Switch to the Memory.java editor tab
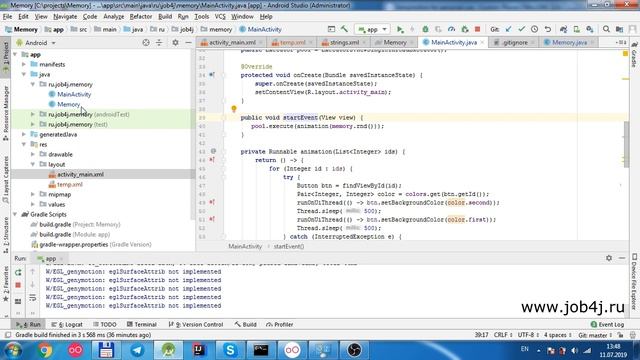The width and height of the screenshot is (640, 360). (x=569, y=42)
